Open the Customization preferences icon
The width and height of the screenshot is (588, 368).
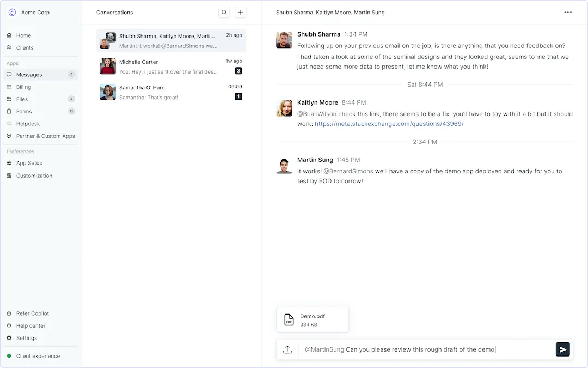[x=9, y=176]
